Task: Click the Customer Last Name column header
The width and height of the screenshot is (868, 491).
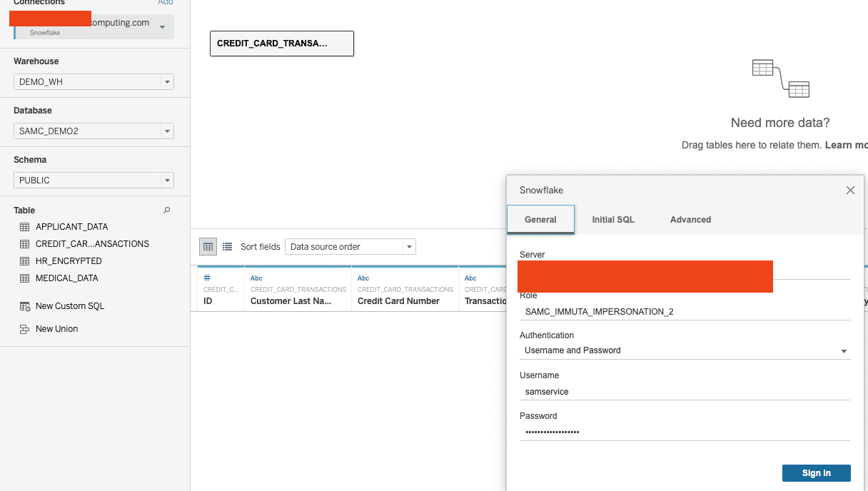Action: click(291, 301)
